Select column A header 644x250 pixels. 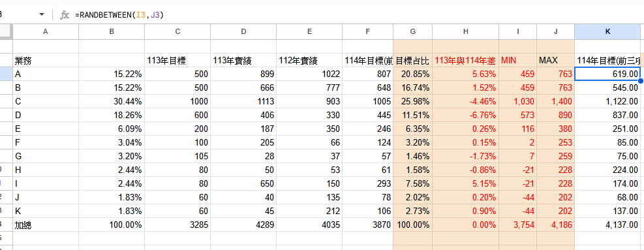coord(46,32)
